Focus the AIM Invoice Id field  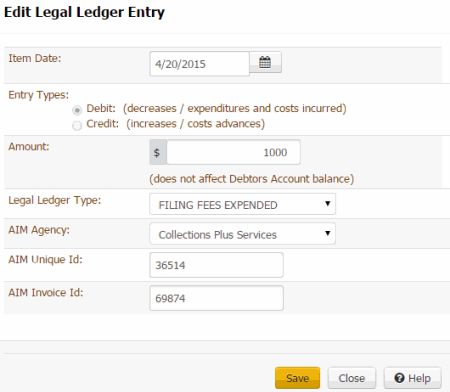[x=217, y=298]
